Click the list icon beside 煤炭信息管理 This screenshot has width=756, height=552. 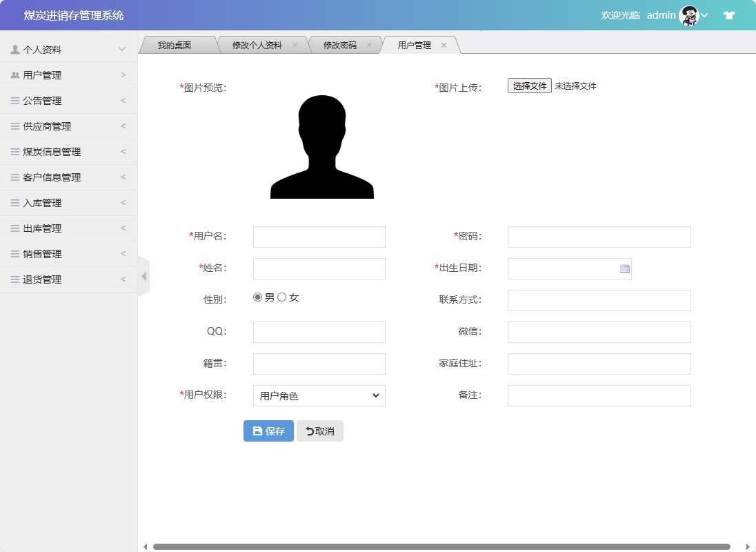pyautogui.click(x=15, y=151)
